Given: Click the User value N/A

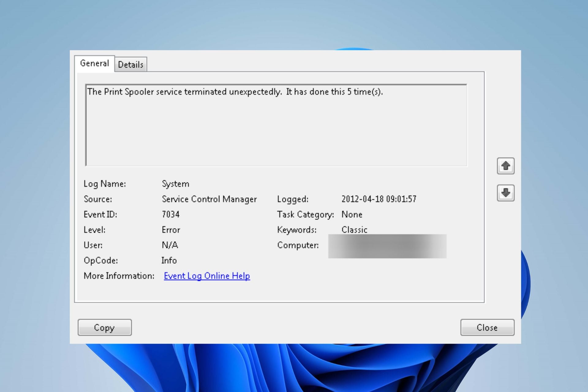Looking at the screenshot, I should [x=170, y=245].
